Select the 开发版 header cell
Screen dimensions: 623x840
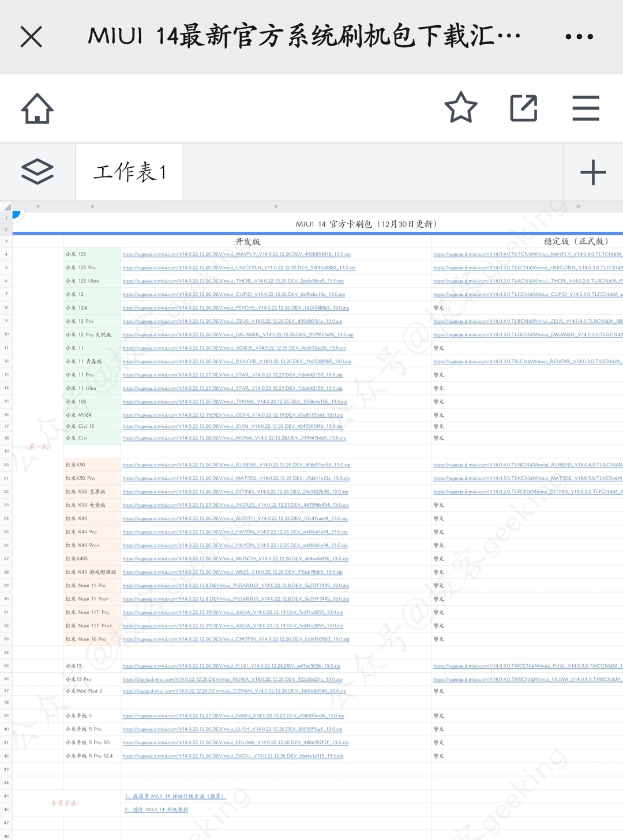coord(248,242)
